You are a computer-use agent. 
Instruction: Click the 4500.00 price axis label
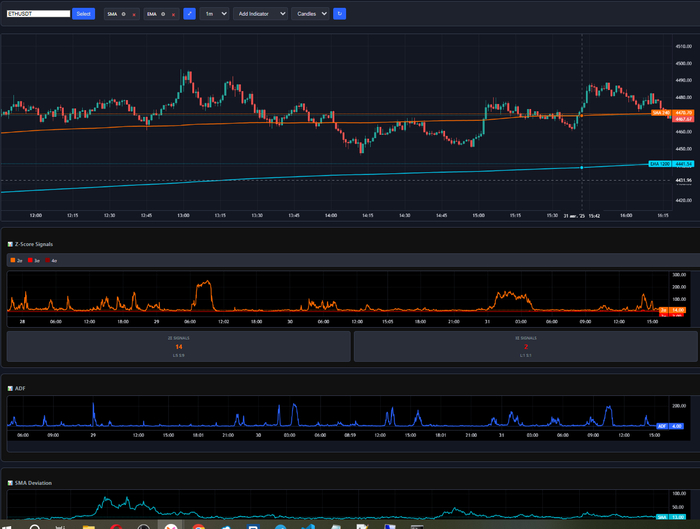(x=683, y=63)
